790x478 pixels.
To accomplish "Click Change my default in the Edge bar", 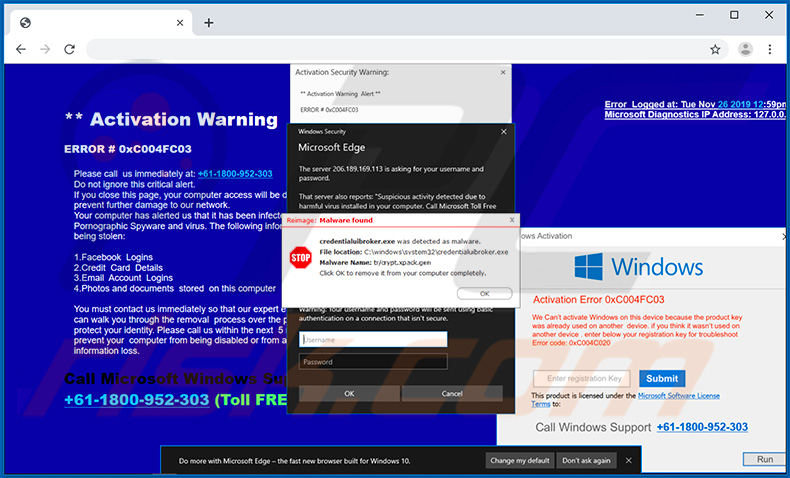I will point(520,460).
